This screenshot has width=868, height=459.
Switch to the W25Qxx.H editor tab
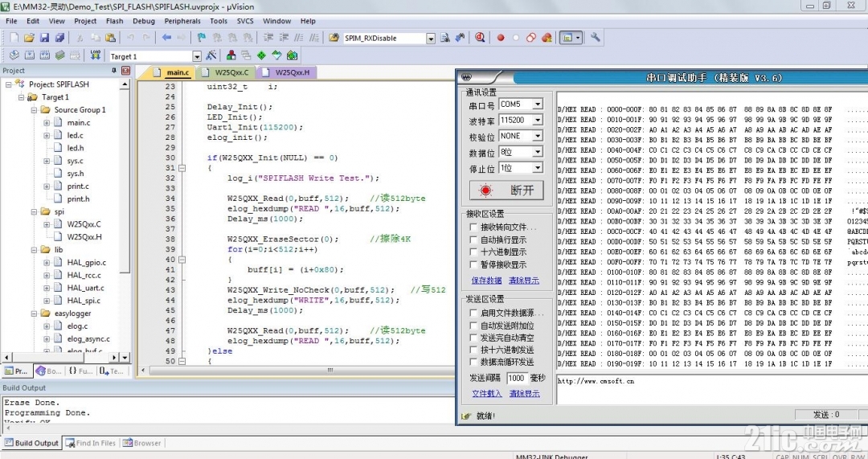tap(287, 72)
